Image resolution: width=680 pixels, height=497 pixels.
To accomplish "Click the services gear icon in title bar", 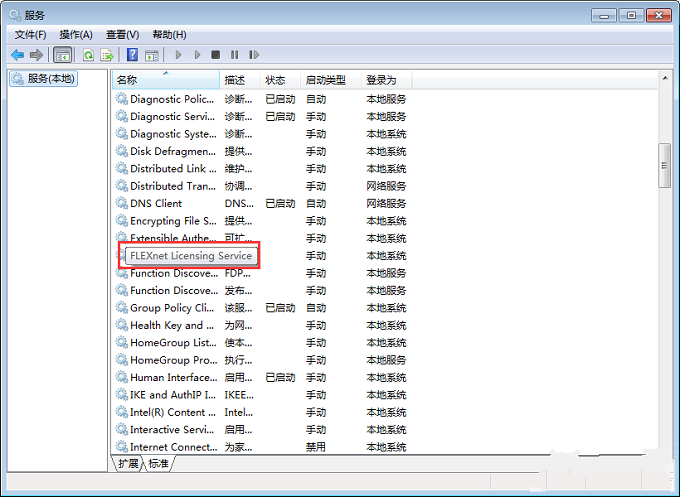I will [15, 15].
